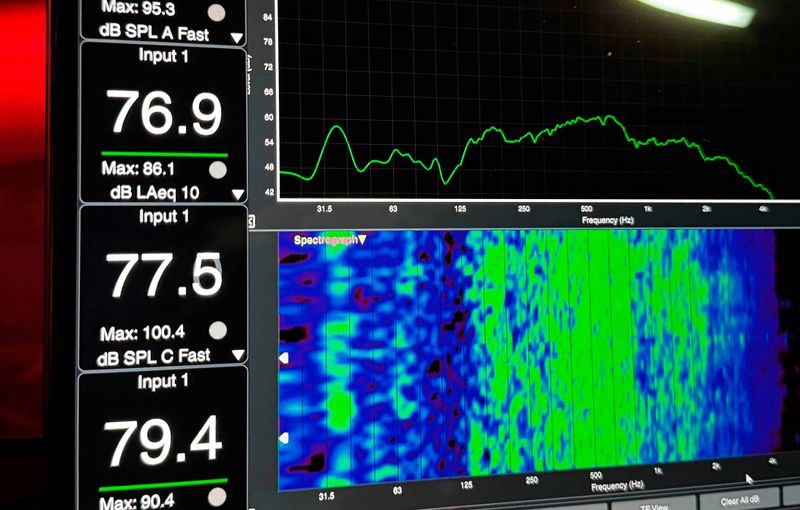The image size is (800, 510).
Task: Click the green level bar under 79.4
Action: tap(163, 485)
